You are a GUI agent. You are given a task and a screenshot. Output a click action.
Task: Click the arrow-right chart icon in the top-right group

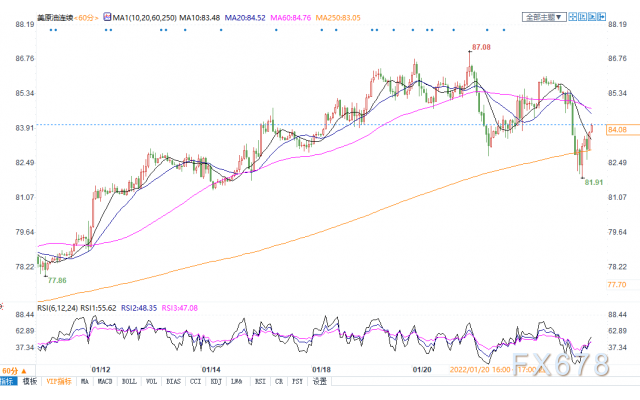[602, 17]
